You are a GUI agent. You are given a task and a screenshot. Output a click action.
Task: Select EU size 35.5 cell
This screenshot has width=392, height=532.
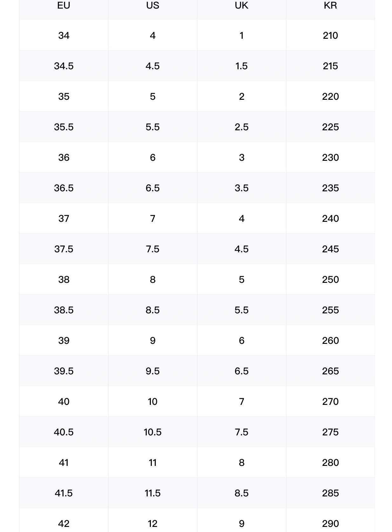tap(64, 127)
